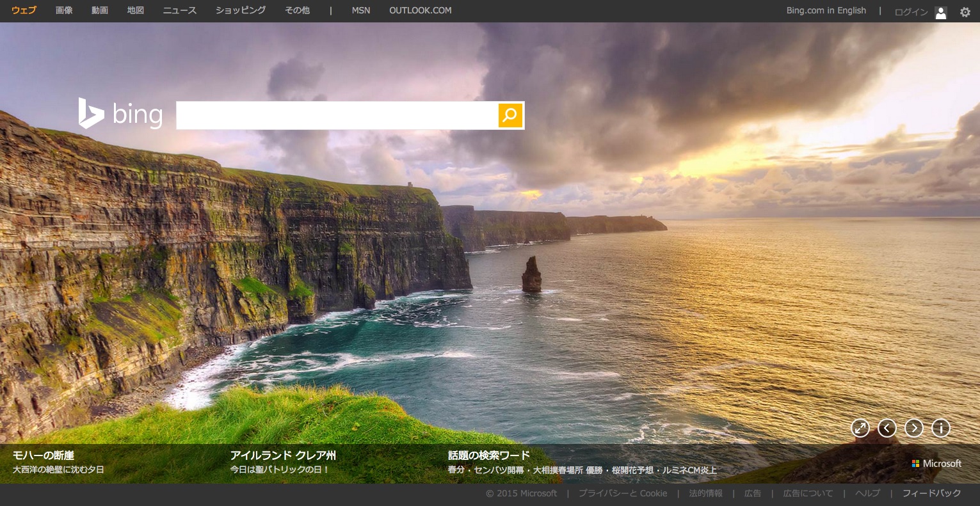
Task: Click the Microsoft logo in footer
Action: coord(936,463)
